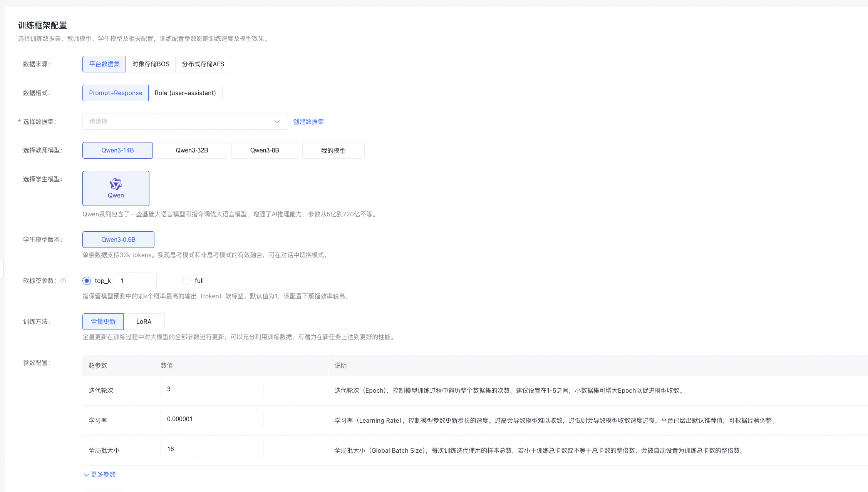Image resolution: width=868 pixels, height=492 pixels.
Task: Select Prompt+Response data format
Action: coord(116,93)
